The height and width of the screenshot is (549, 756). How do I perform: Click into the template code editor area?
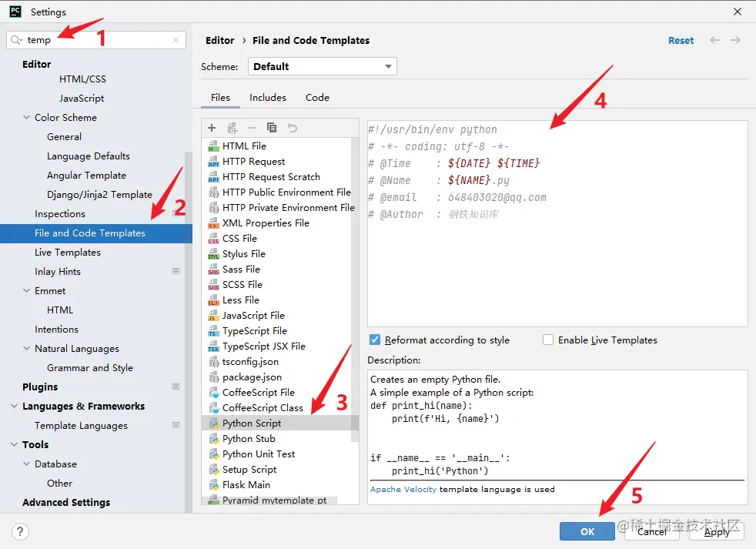click(x=557, y=223)
